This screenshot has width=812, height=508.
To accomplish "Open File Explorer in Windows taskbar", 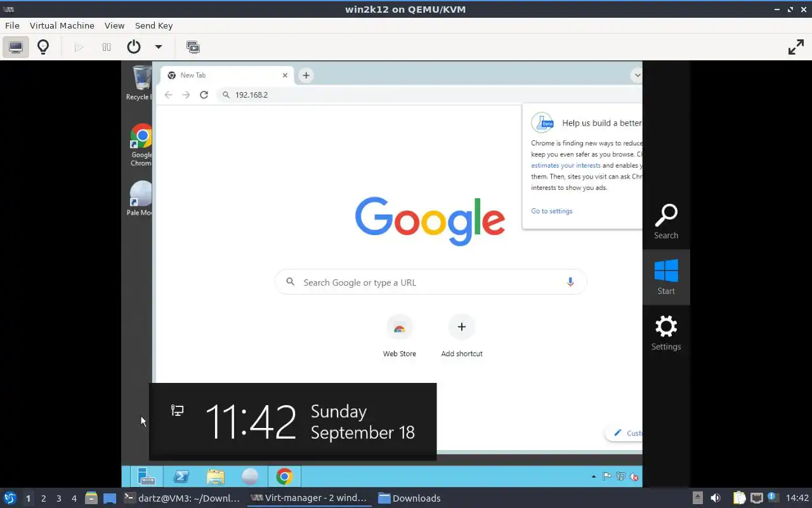I will click(215, 476).
